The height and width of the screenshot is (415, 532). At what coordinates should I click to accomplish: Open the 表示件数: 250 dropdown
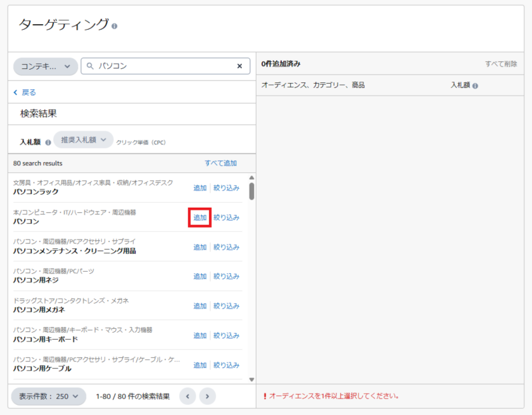pos(48,397)
